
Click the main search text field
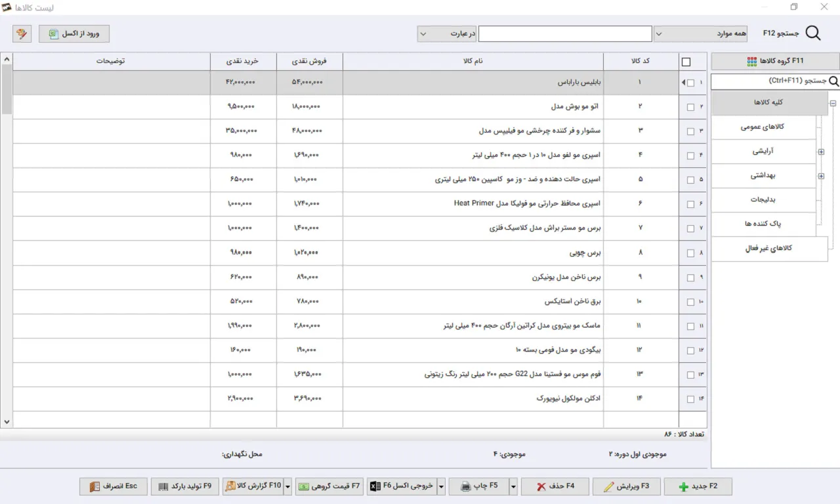pyautogui.click(x=565, y=33)
